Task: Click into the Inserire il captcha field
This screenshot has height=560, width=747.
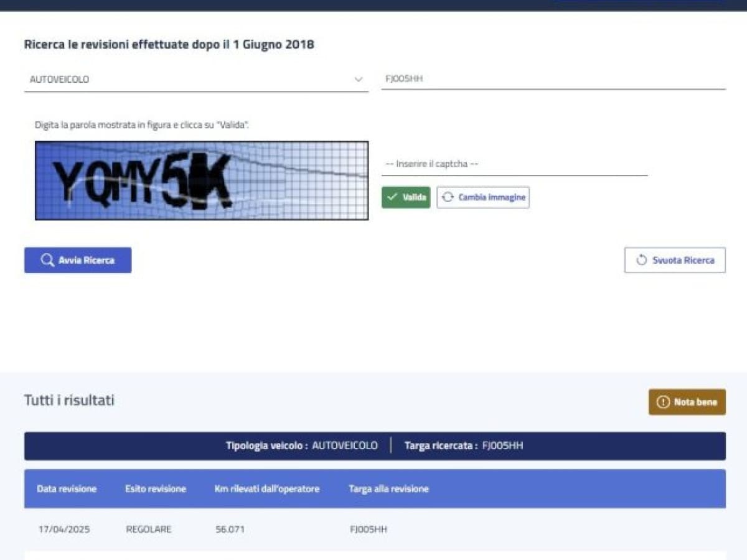Action: point(514,164)
